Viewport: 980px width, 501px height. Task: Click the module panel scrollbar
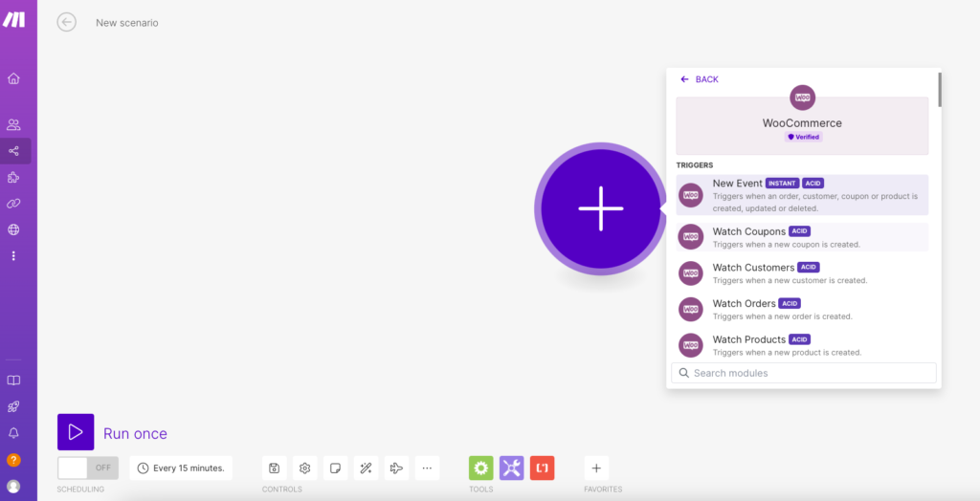tap(940, 89)
